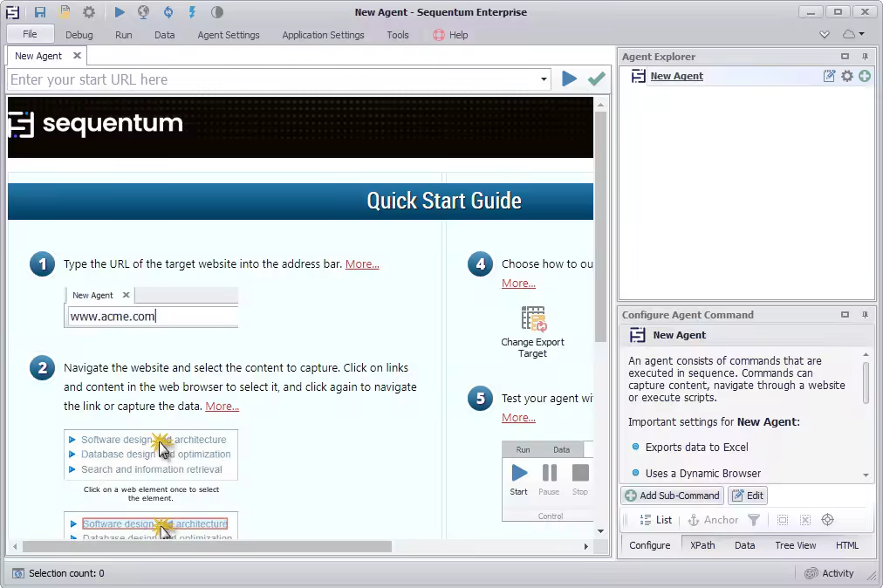Click the Save As document icon in title toolbar
The height and width of the screenshot is (588, 883).
(65, 12)
